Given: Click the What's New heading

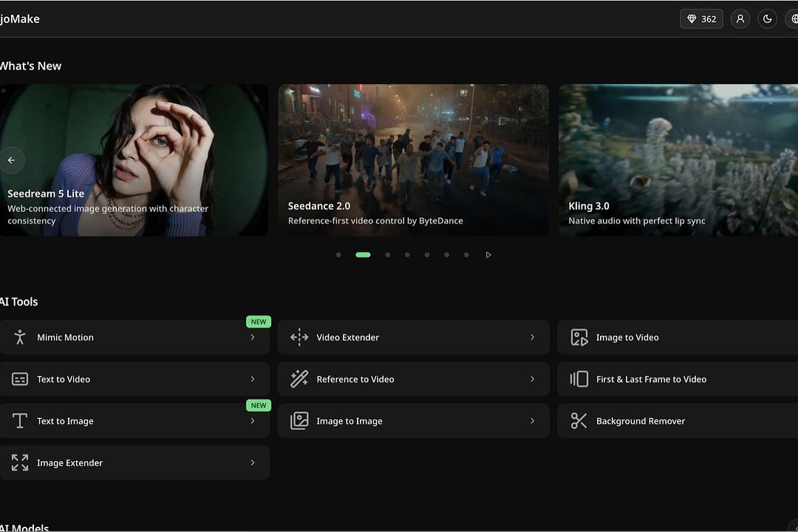Looking at the screenshot, I should [30, 66].
